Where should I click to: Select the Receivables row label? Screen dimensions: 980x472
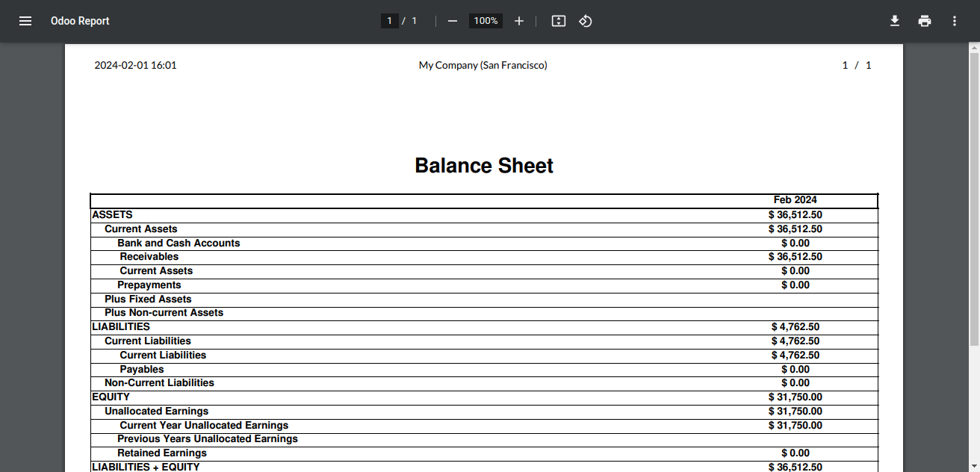coord(149,256)
